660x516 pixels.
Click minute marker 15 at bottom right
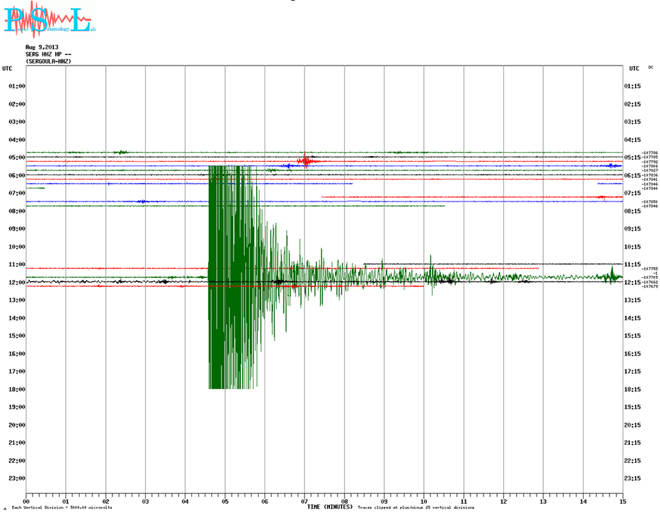tap(622, 500)
